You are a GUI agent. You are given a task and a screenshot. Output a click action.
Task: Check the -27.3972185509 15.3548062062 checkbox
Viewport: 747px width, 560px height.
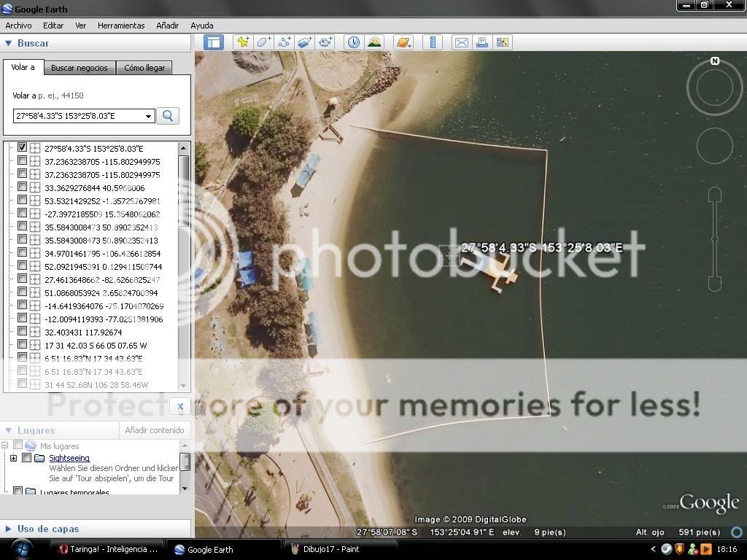tap(22, 213)
